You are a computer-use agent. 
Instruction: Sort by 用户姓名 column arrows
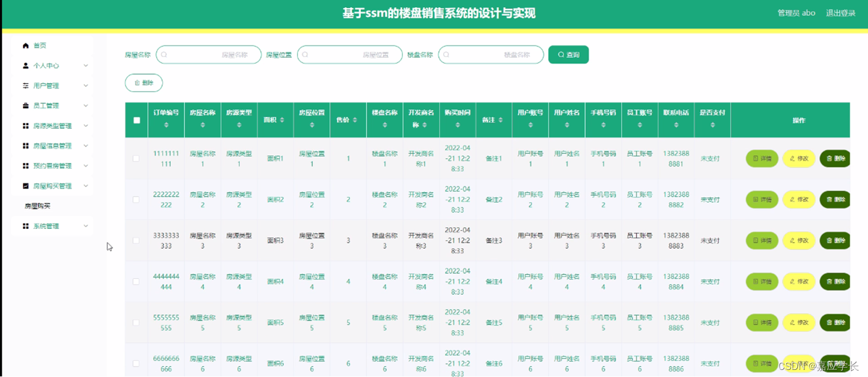[567, 125]
